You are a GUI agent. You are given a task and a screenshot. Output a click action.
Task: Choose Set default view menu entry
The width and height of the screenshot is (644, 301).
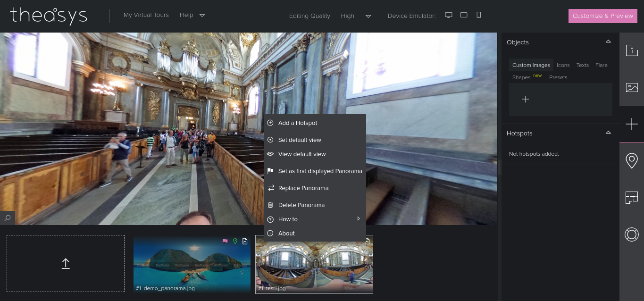[315, 140]
